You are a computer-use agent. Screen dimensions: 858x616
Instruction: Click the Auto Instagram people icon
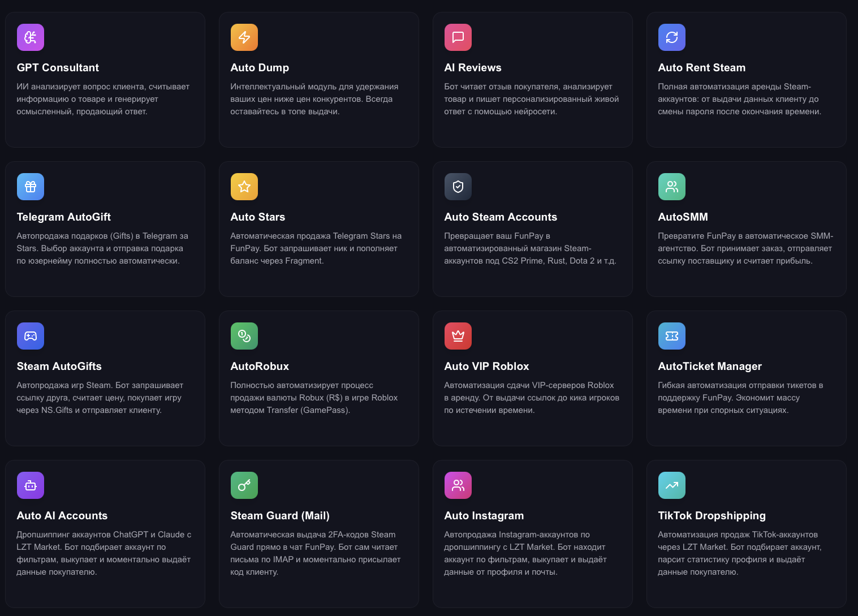pyautogui.click(x=458, y=485)
